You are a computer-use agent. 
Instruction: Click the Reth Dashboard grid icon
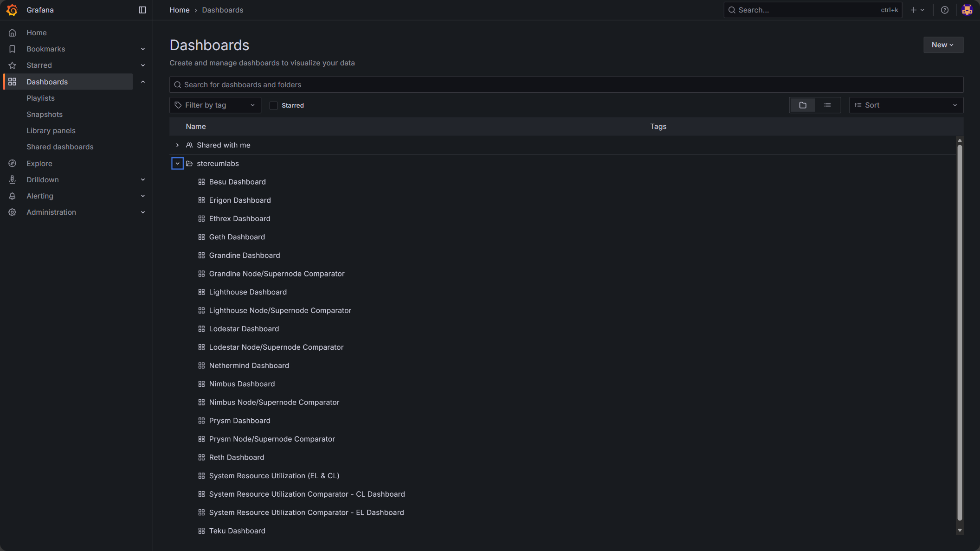(x=201, y=457)
